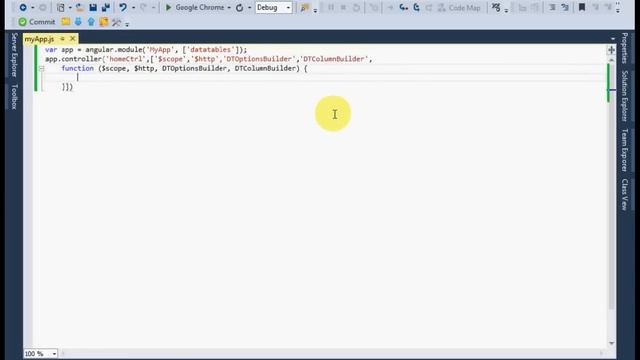Click the icon right of Code Map

[496, 7]
